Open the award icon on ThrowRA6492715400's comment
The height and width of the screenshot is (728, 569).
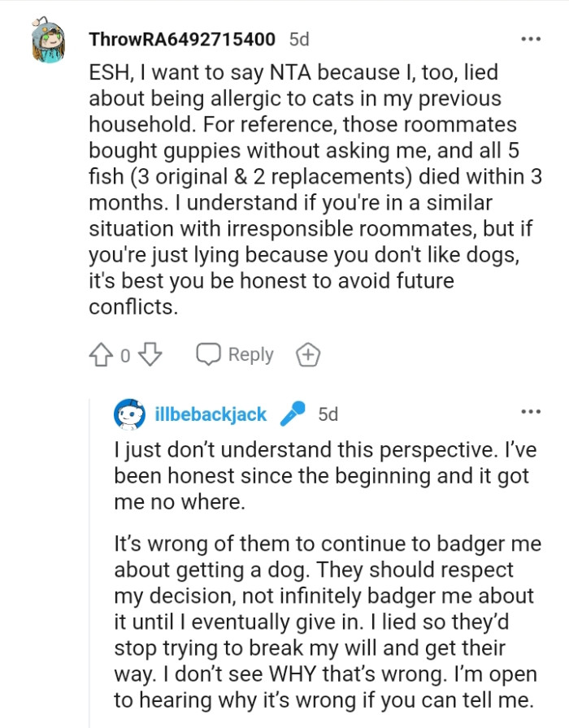pos(308,354)
